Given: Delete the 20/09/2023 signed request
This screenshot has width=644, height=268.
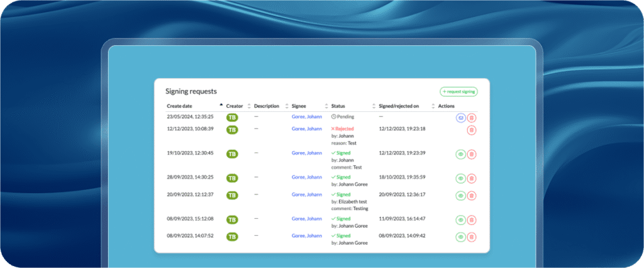Looking at the screenshot, I should point(472,196).
